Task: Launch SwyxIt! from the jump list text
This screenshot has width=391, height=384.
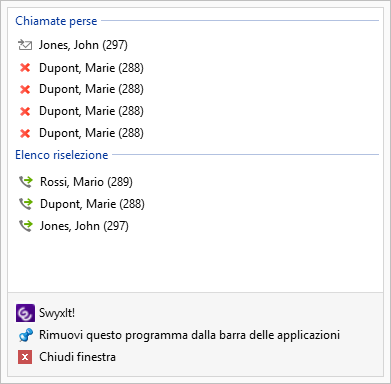Action: pos(57,313)
